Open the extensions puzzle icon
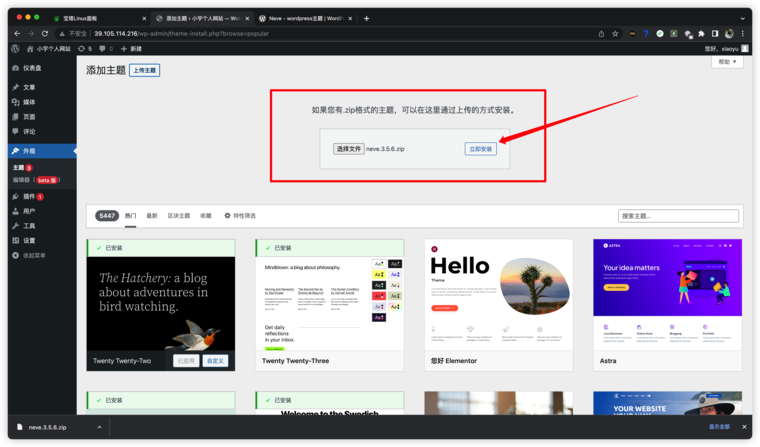This screenshot has width=760, height=447. [x=701, y=33]
